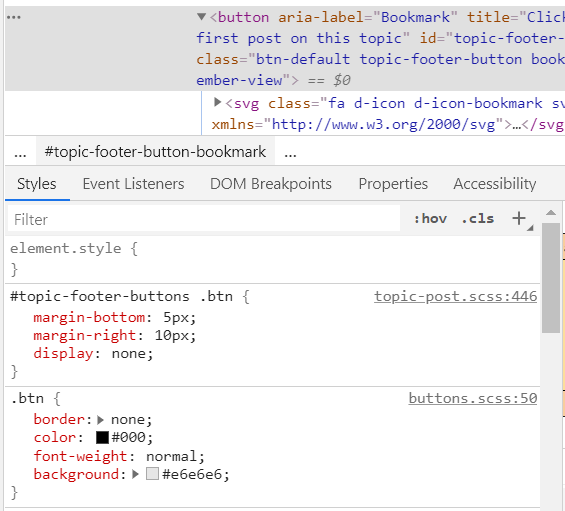
Task: Open buttons.scss:50 source link
Action: 473,399
